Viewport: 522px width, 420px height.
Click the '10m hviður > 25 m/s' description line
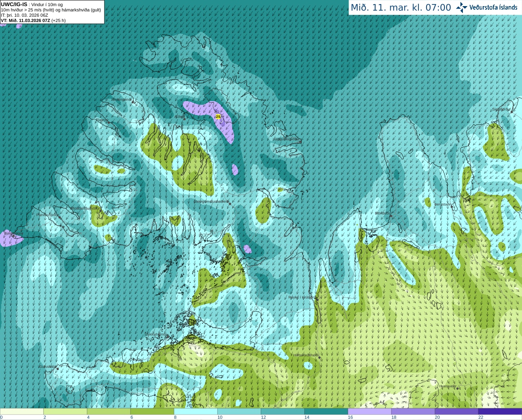point(51,10)
